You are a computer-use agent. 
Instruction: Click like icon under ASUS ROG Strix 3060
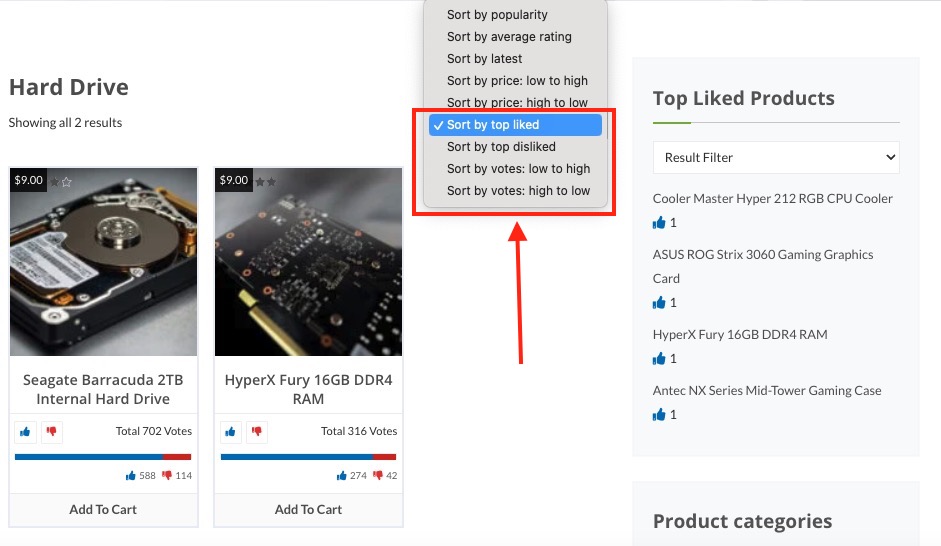(x=659, y=302)
